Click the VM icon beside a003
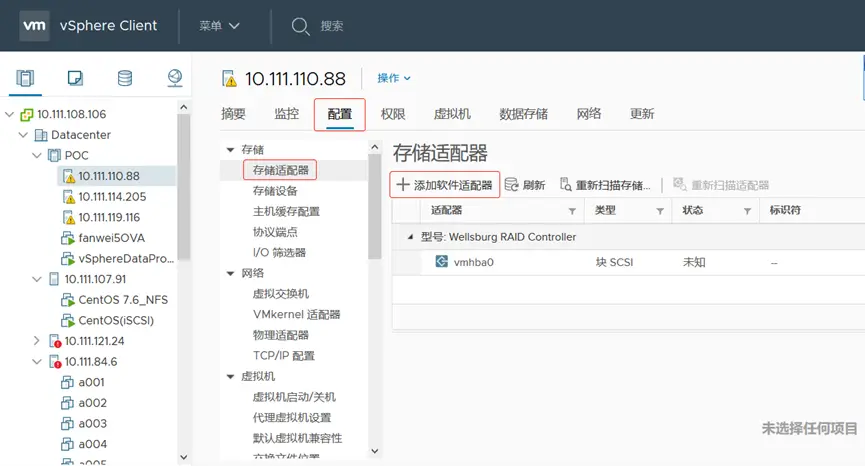 pos(67,424)
